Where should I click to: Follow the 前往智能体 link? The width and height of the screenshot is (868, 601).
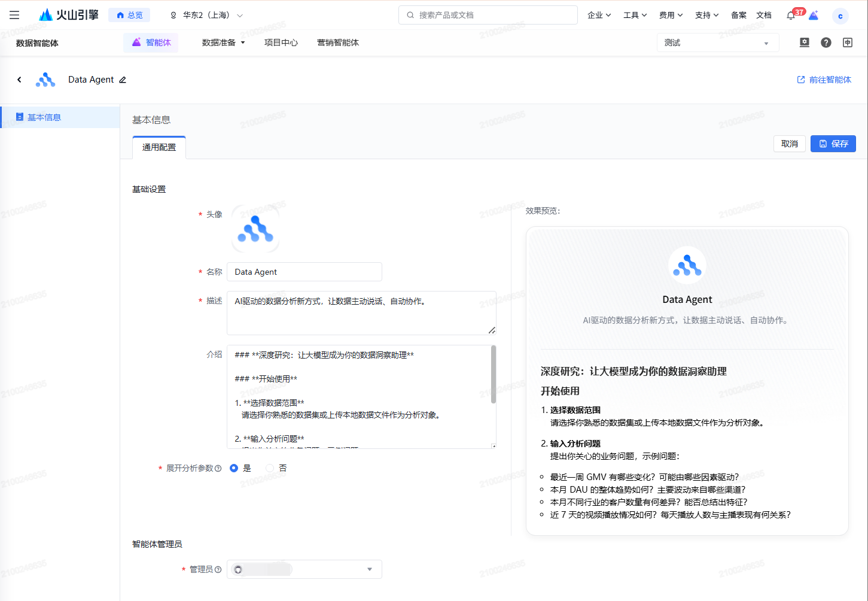824,80
